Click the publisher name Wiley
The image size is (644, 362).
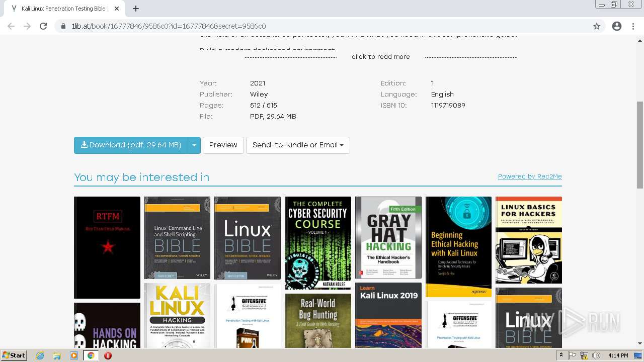[x=259, y=94]
